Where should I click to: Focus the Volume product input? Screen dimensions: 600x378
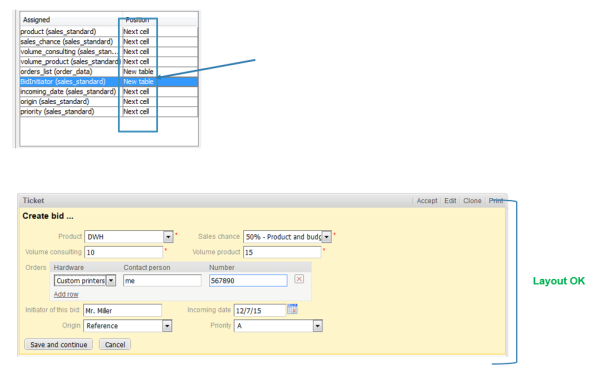tap(282, 252)
